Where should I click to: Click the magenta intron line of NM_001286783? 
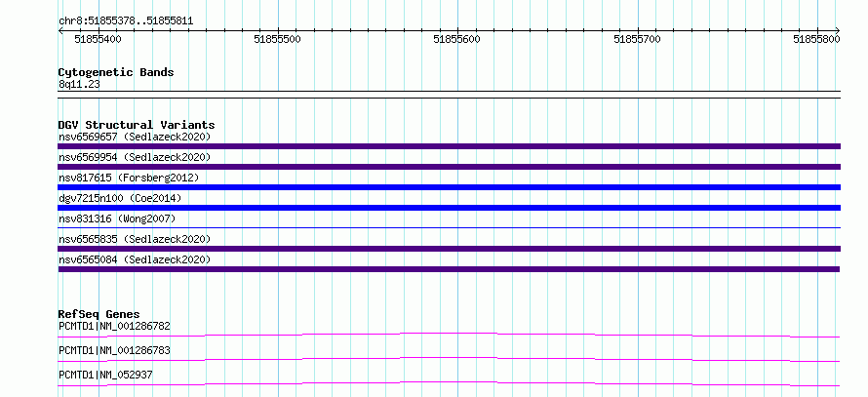(x=449, y=359)
